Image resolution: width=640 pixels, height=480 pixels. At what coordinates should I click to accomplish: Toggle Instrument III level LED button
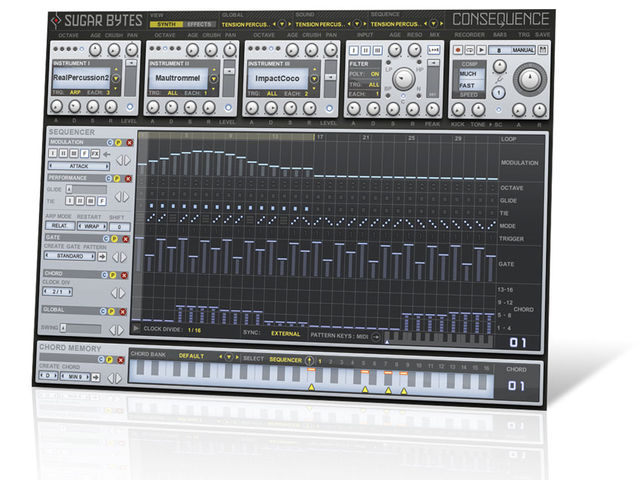(x=329, y=109)
